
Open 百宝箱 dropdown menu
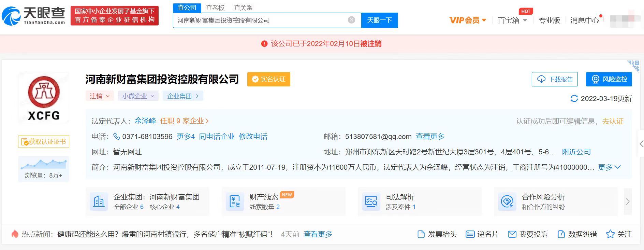(x=512, y=20)
